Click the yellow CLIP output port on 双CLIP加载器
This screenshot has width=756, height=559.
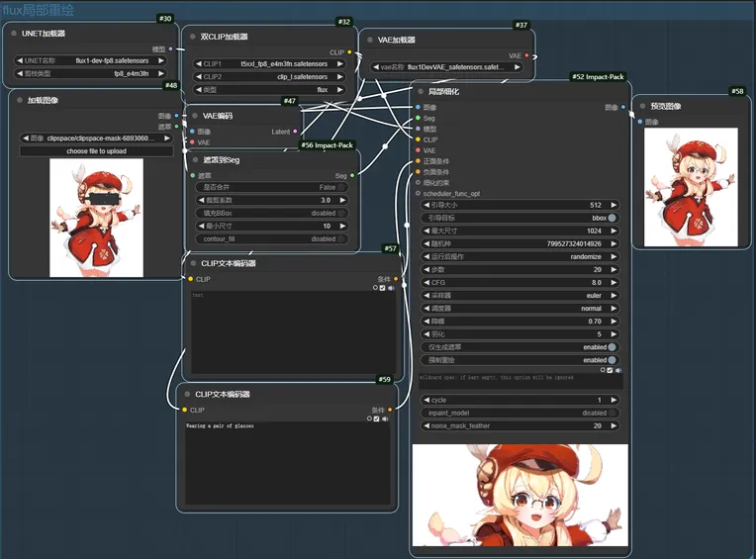click(x=349, y=52)
